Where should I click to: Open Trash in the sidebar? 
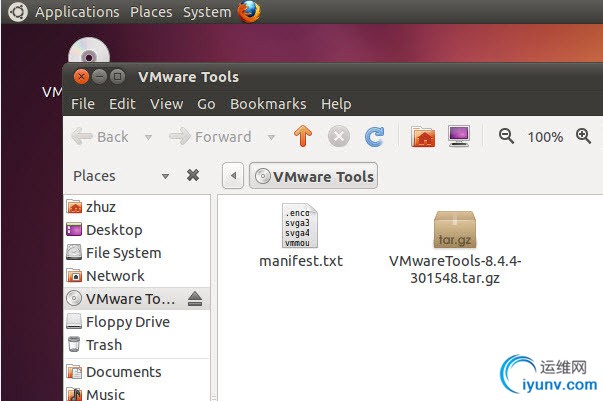click(137, 345)
